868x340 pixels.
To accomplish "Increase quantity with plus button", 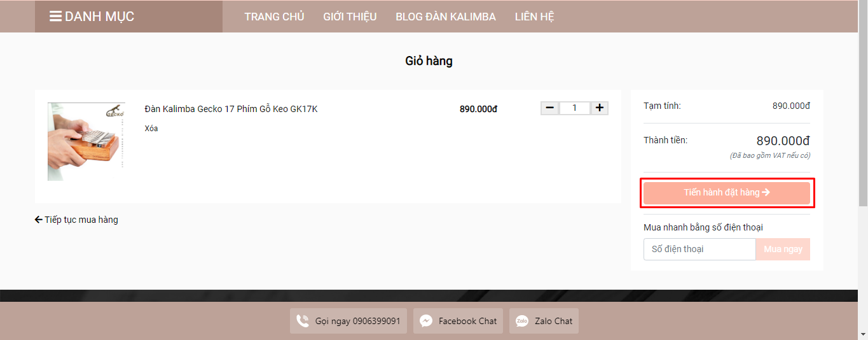I will [599, 108].
